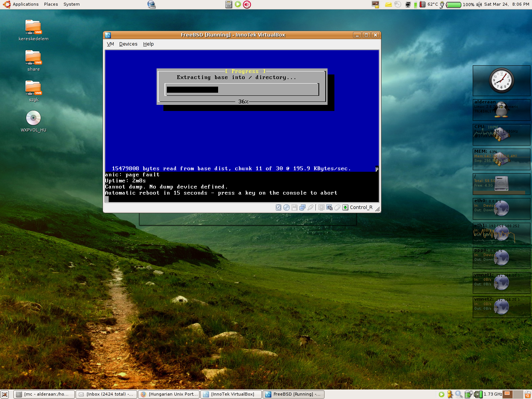The width and height of the screenshot is (532, 399).
Task: Switch to Inbox (2424 total) taskbar window
Action: click(x=106, y=394)
